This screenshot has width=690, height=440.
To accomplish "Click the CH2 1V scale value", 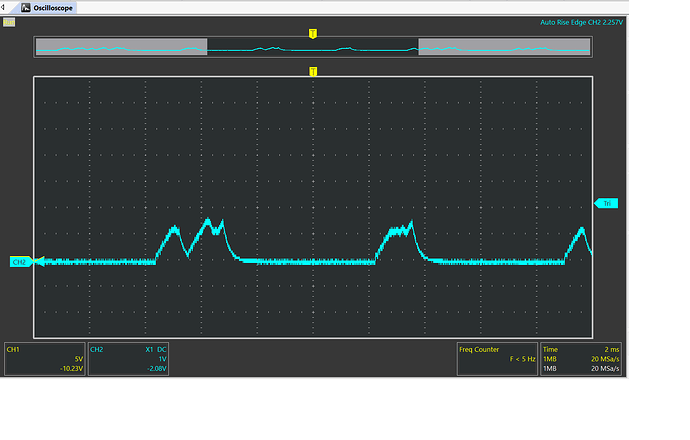I will point(162,359).
